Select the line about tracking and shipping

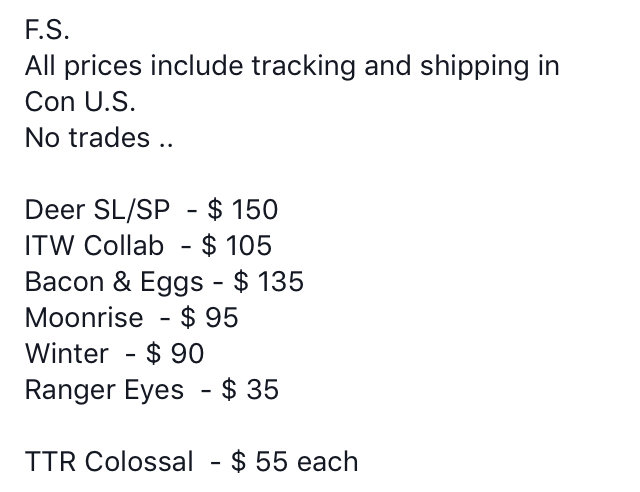pos(292,66)
